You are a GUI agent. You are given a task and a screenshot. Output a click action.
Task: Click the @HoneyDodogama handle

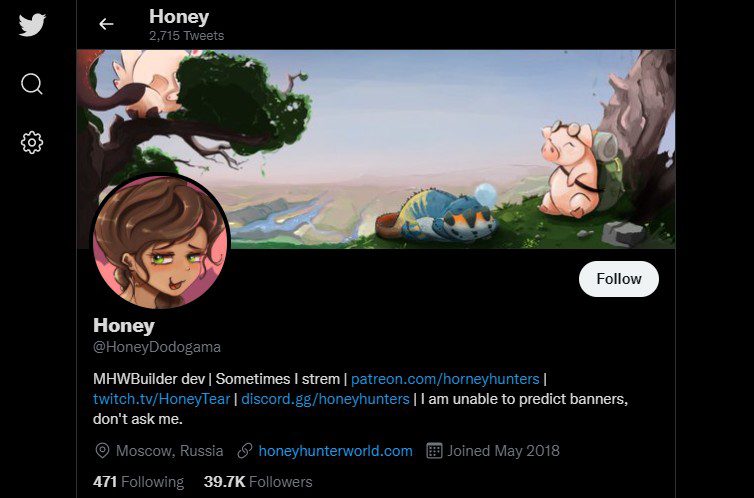tap(157, 347)
